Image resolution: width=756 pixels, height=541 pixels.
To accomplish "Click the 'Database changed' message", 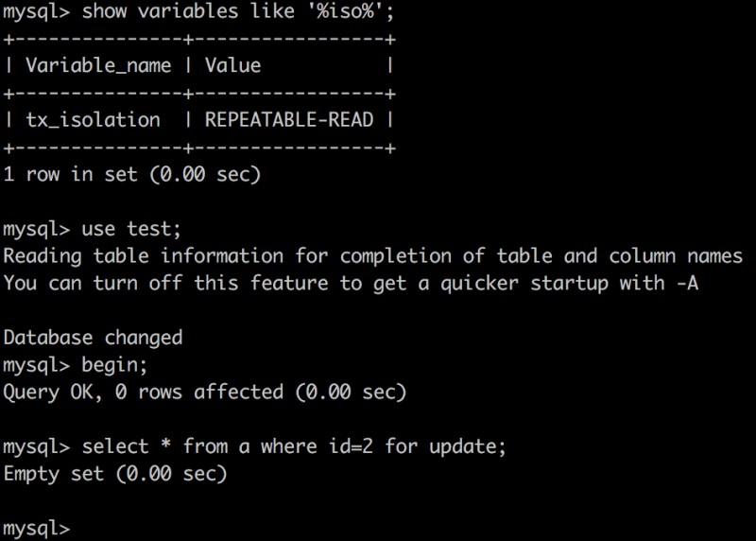I will (93, 338).
